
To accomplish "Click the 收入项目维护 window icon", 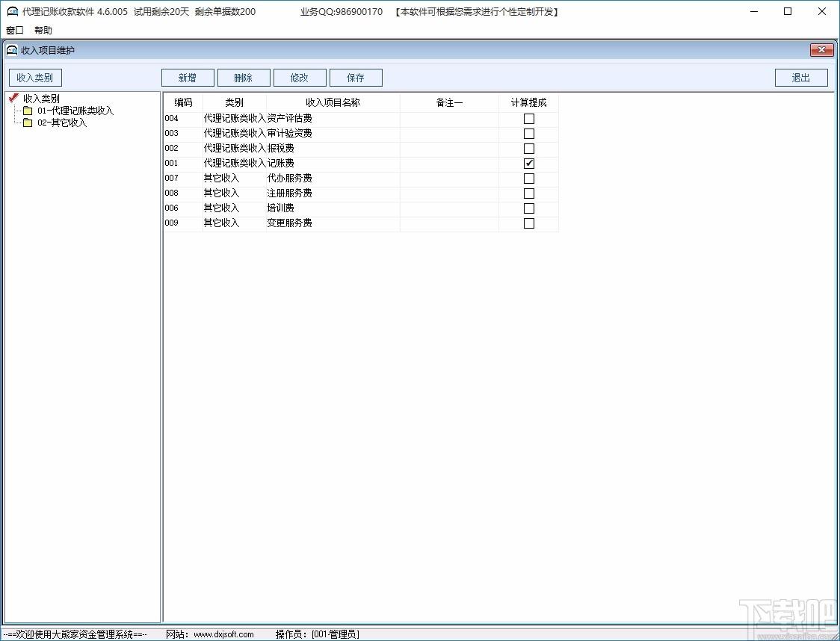I will tap(12, 50).
